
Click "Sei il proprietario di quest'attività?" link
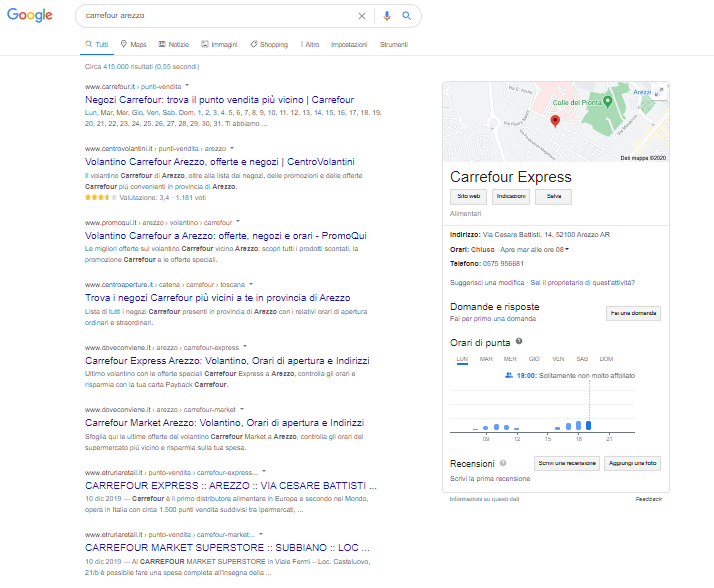click(x=582, y=283)
